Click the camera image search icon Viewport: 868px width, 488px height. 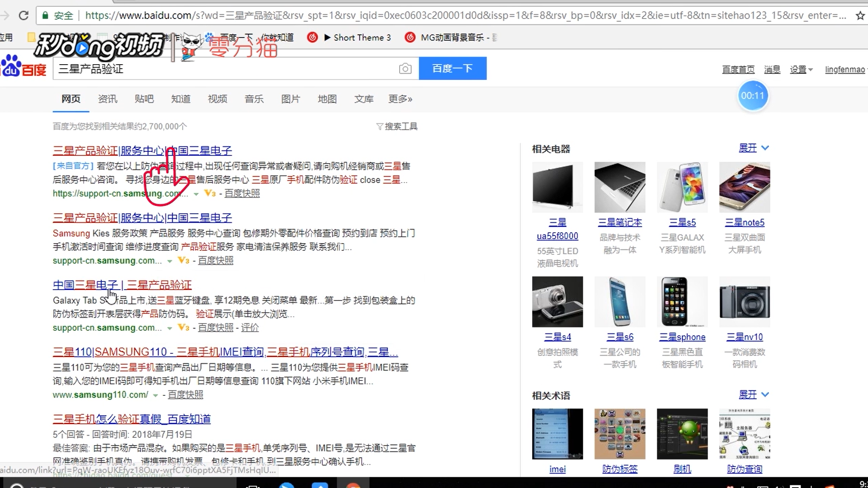pyautogui.click(x=405, y=69)
